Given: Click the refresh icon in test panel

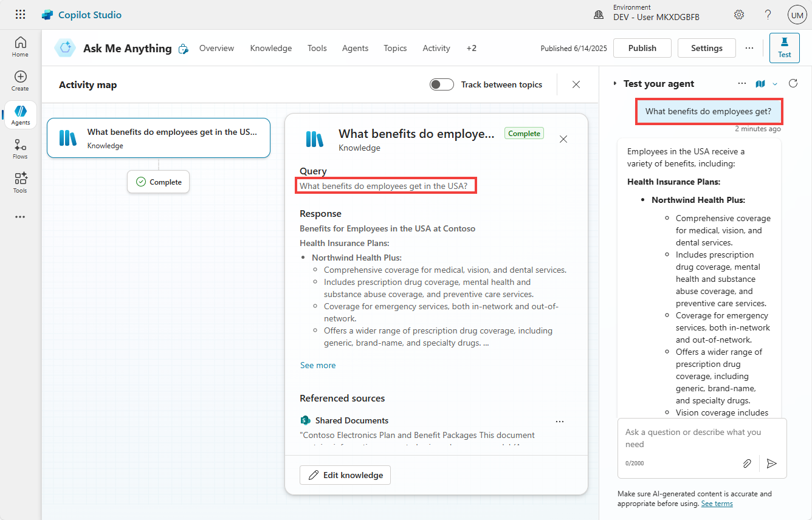Looking at the screenshot, I should 793,84.
